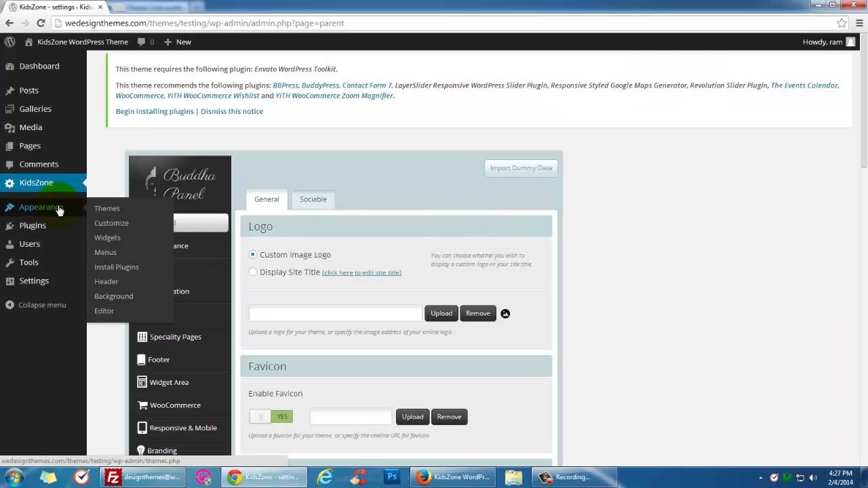Click the Users icon in sidebar

9,244
